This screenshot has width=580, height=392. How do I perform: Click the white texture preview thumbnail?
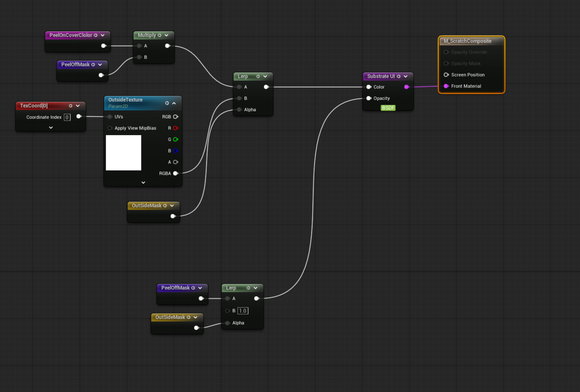point(124,153)
